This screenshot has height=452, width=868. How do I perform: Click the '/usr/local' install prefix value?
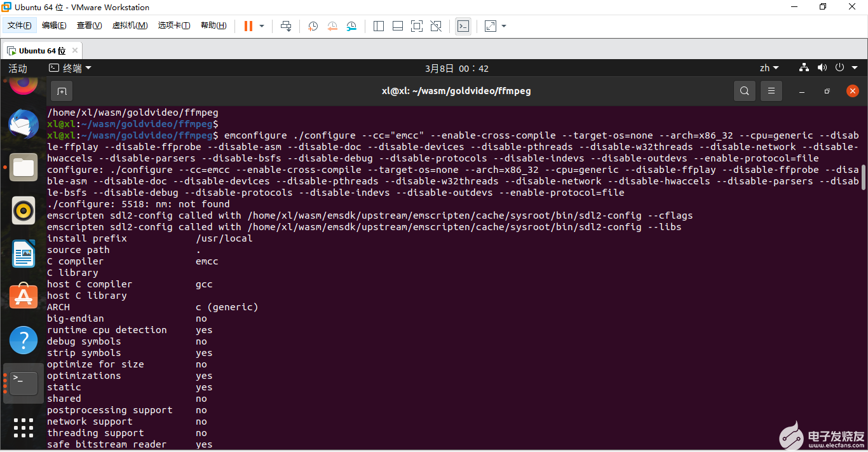(x=224, y=238)
